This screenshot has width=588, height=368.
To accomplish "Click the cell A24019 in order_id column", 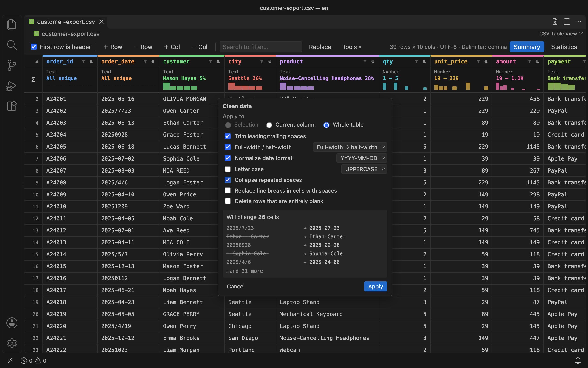I will coord(70,314).
